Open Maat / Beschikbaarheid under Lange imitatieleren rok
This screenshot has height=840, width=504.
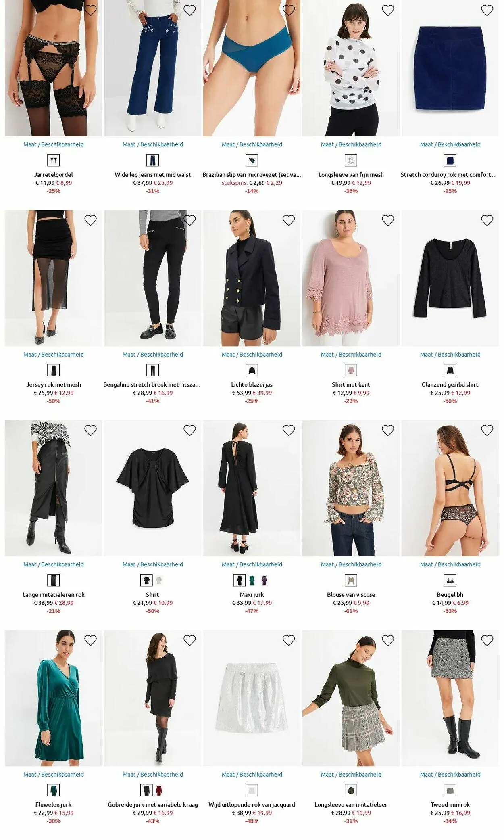point(54,564)
